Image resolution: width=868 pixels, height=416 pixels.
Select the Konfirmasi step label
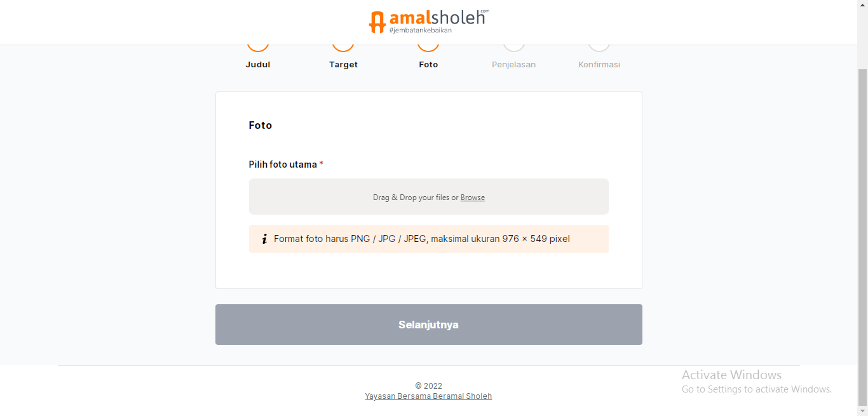click(x=599, y=64)
